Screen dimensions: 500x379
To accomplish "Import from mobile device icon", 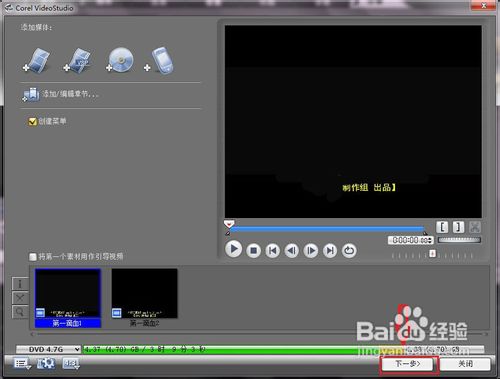I will [x=159, y=61].
